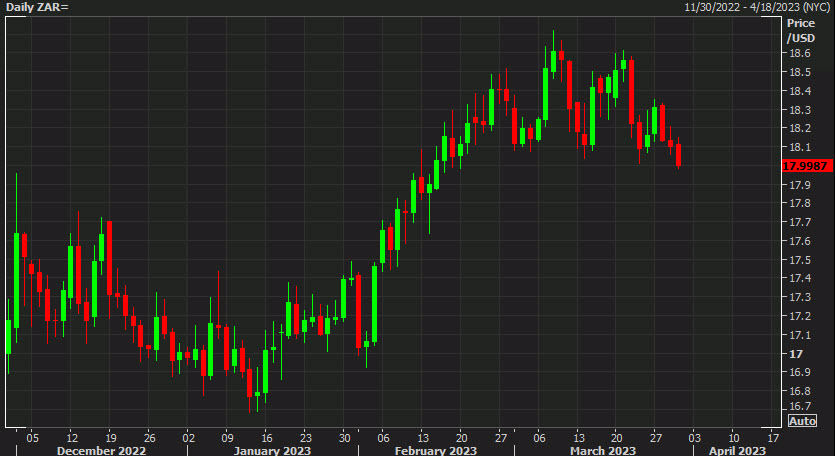This screenshot has height=456, width=835.
Task: Click the 18.6 price axis value
Action: (x=798, y=53)
